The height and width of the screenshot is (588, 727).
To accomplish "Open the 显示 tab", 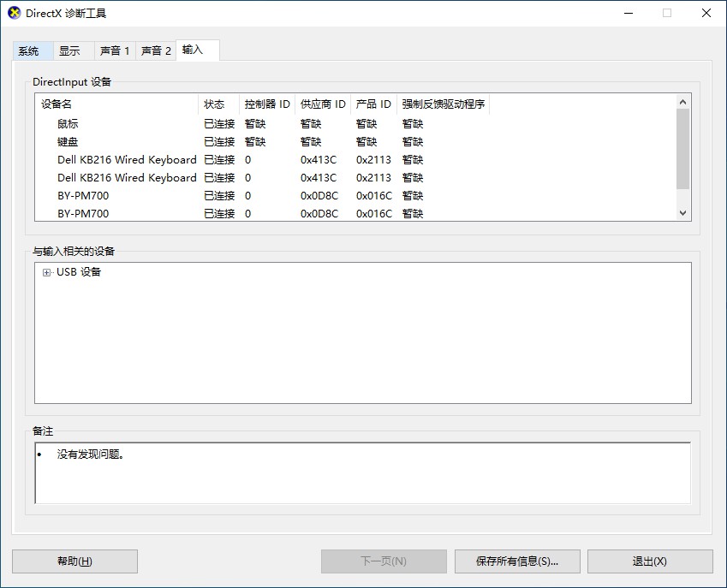I will point(69,51).
